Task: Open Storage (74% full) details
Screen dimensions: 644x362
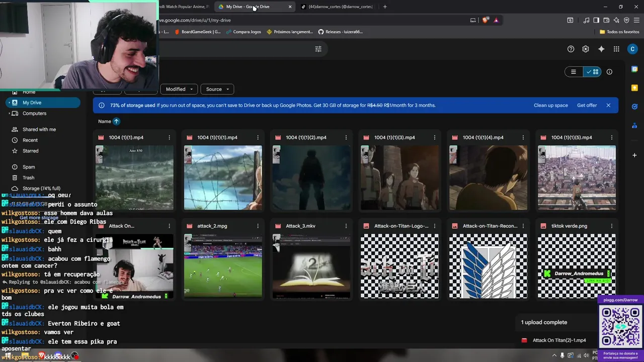Action: pos(41,189)
